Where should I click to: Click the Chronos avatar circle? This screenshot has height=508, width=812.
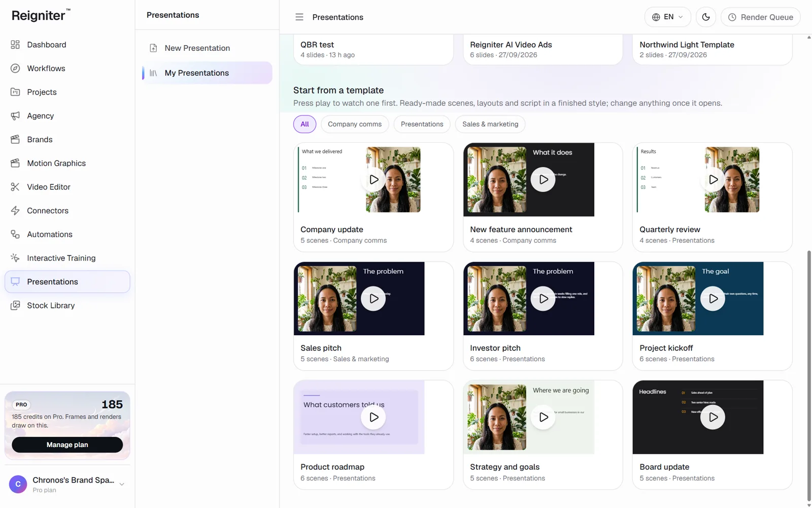pos(18,484)
